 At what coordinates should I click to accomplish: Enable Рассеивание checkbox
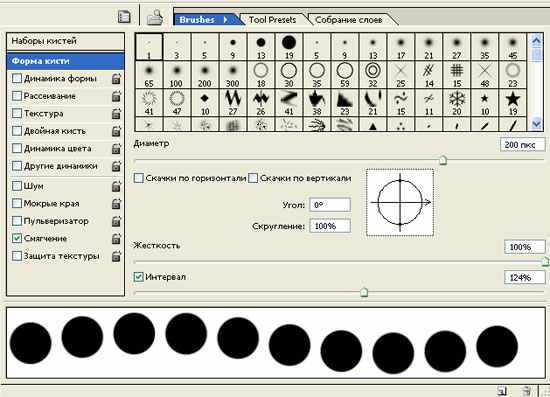[16, 96]
